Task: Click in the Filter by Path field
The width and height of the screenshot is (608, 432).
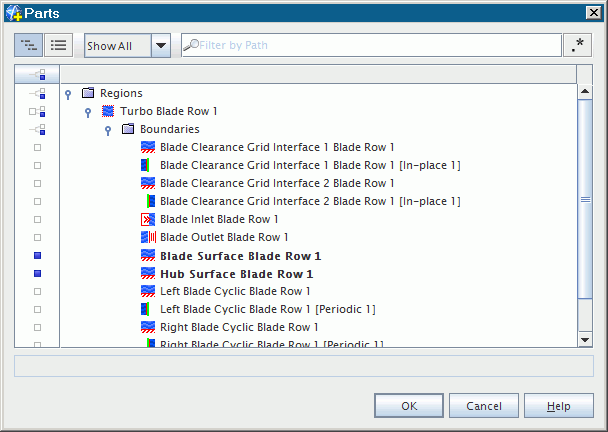Action: coord(375,45)
